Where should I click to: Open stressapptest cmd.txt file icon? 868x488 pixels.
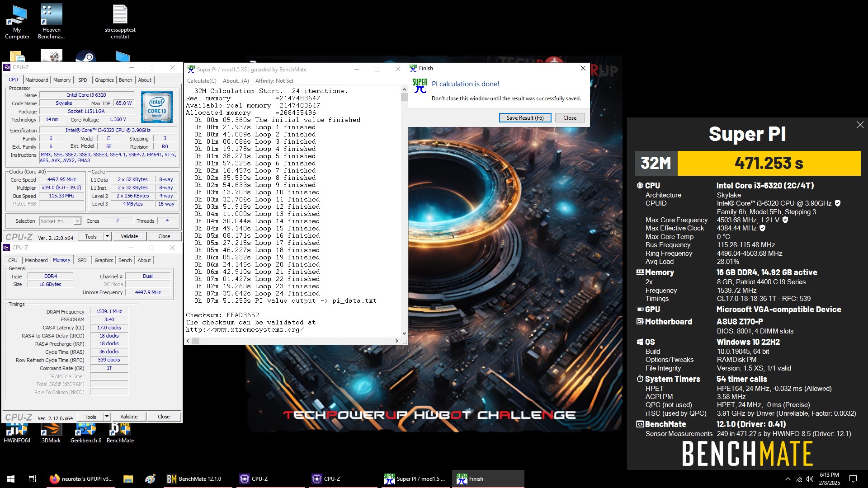click(120, 22)
